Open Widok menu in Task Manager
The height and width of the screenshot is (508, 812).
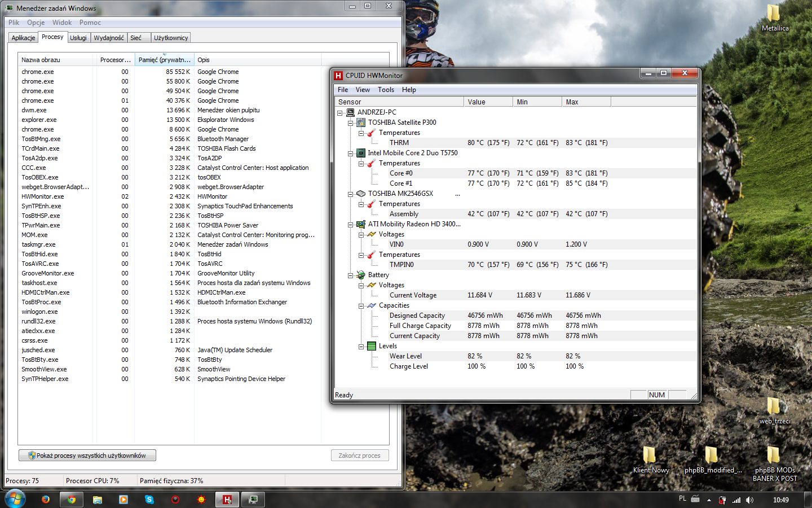click(x=62, y=23)
